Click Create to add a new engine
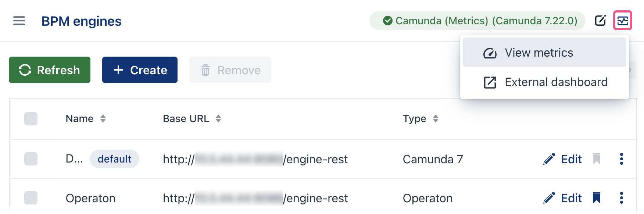 140,70
